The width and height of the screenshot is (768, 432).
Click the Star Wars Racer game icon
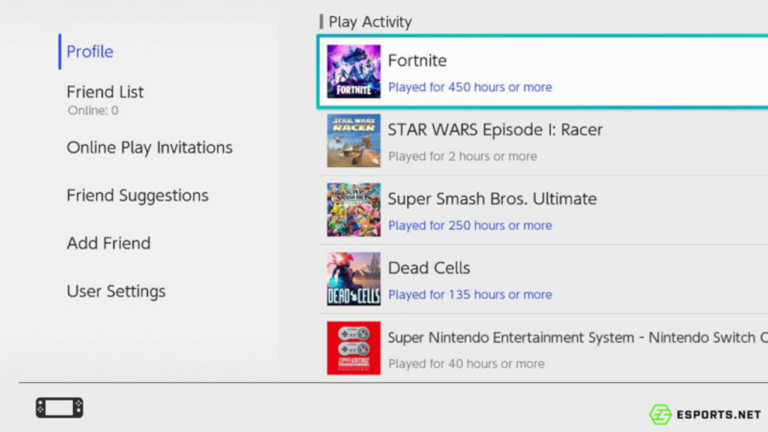click(x=354, y=141)
